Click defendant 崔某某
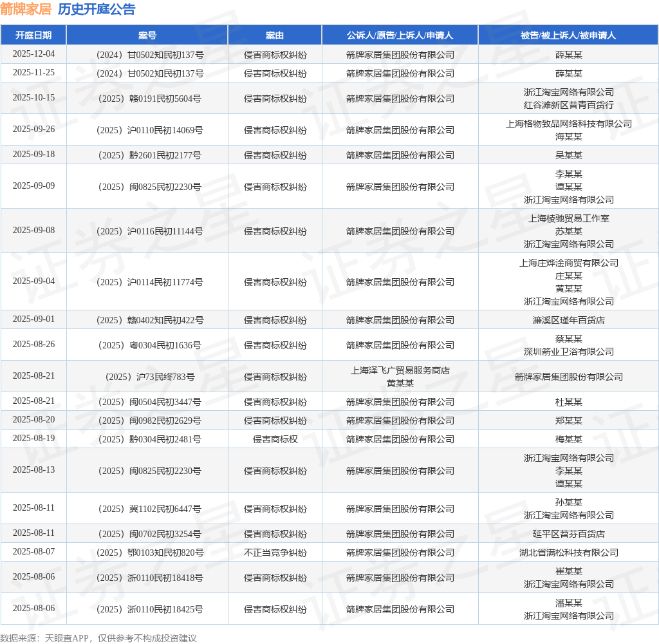This screenshot has width=659, height=644. [568, 572]
